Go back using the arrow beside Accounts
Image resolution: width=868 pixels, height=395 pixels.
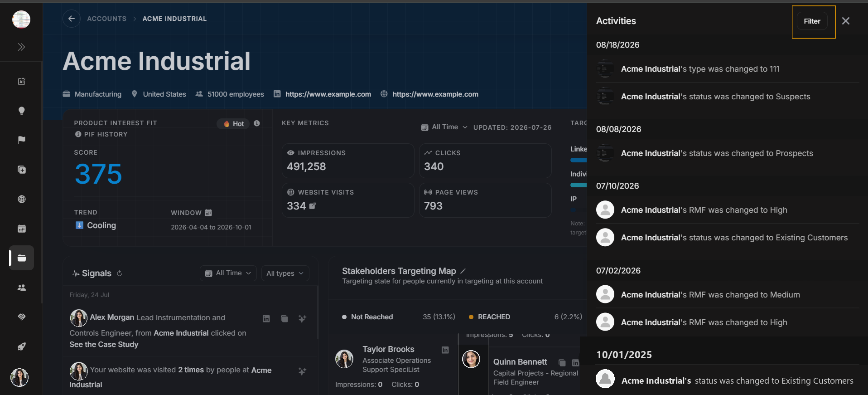[72, 19]
